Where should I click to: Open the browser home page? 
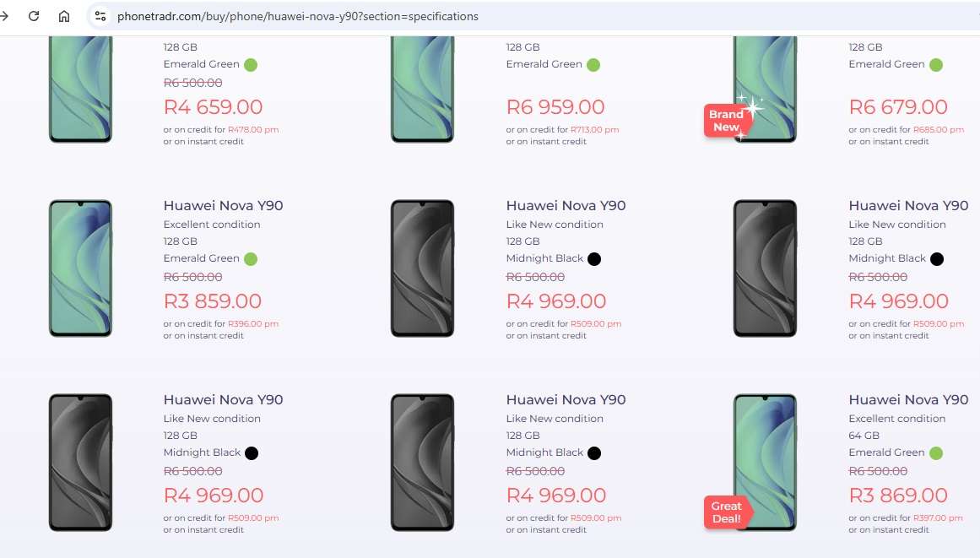(x=63, y=15)
